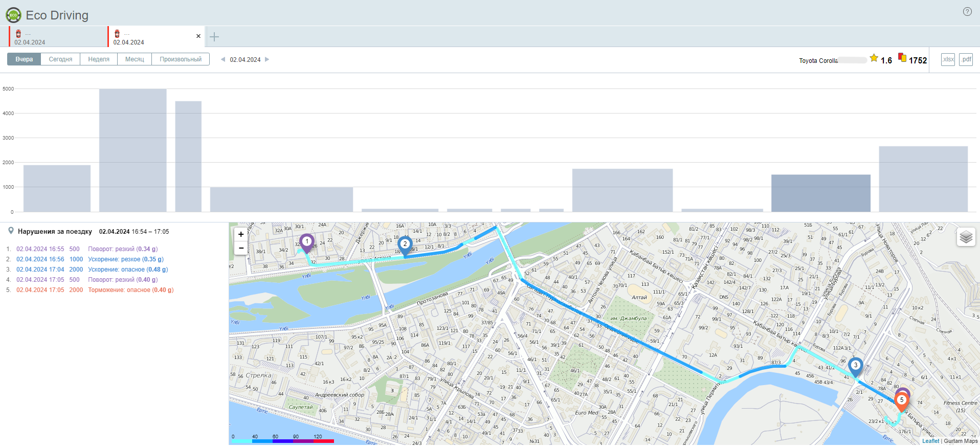Export report as xlsx file
980x447 pixels.
coord(948,59)
